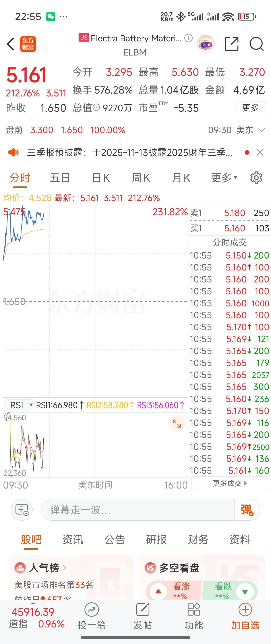Vote 看跌 bearish down arrow
Screen dimensions: 271x644
tap(245, 592)
